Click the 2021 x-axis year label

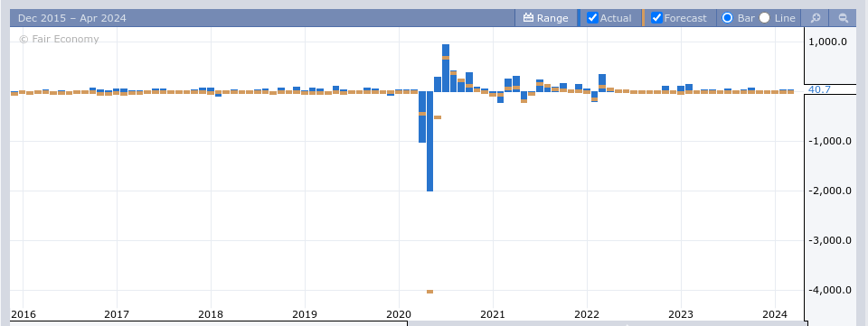pyautogui.click(x=493, y=314)
